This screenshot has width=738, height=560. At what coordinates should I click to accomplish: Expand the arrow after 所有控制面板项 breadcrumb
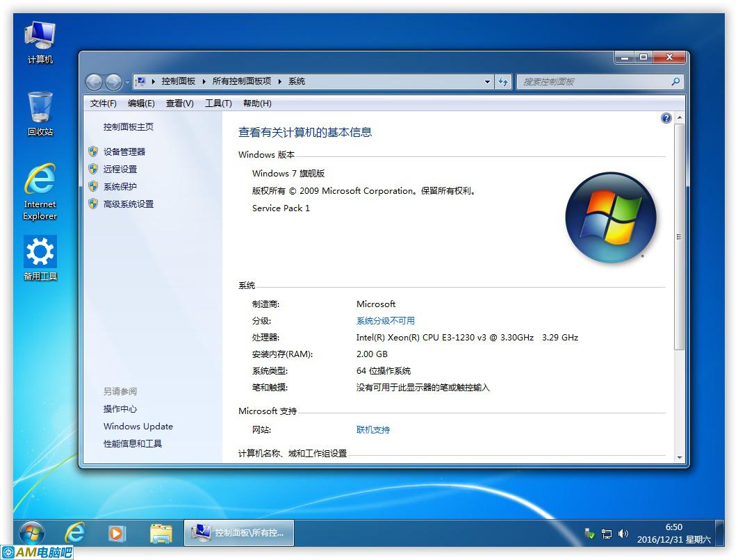pyautogui.click(x=279, y=81)
